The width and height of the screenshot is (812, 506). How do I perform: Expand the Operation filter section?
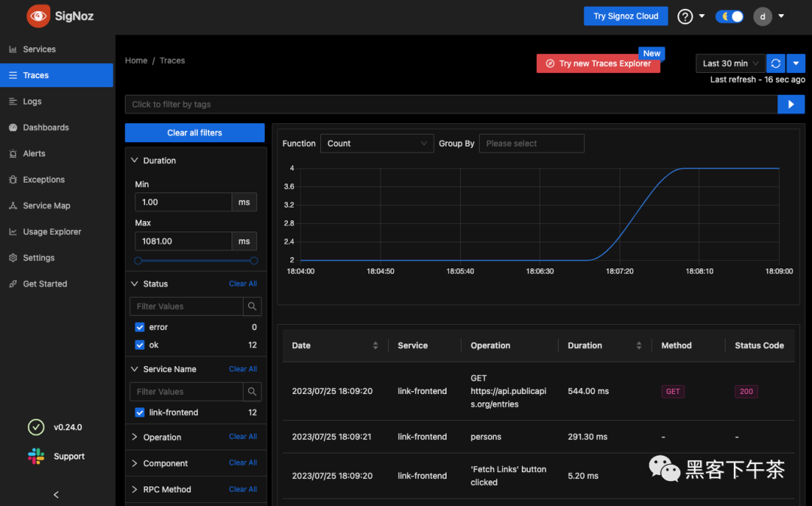tap(162, 438)
